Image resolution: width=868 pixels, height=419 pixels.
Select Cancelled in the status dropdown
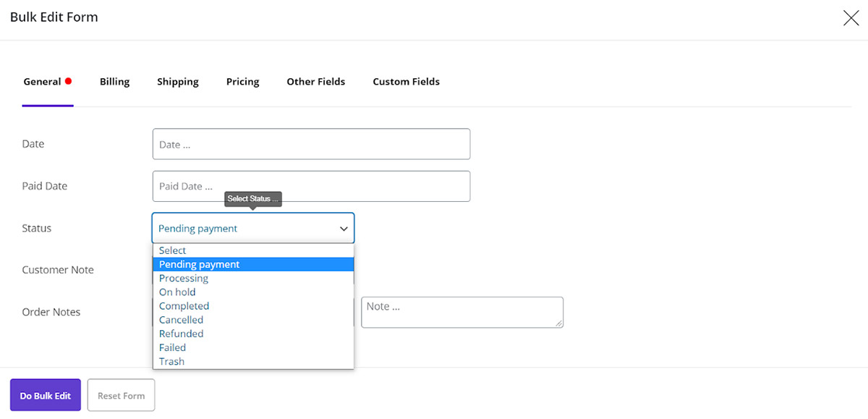[x=181, y=320]
